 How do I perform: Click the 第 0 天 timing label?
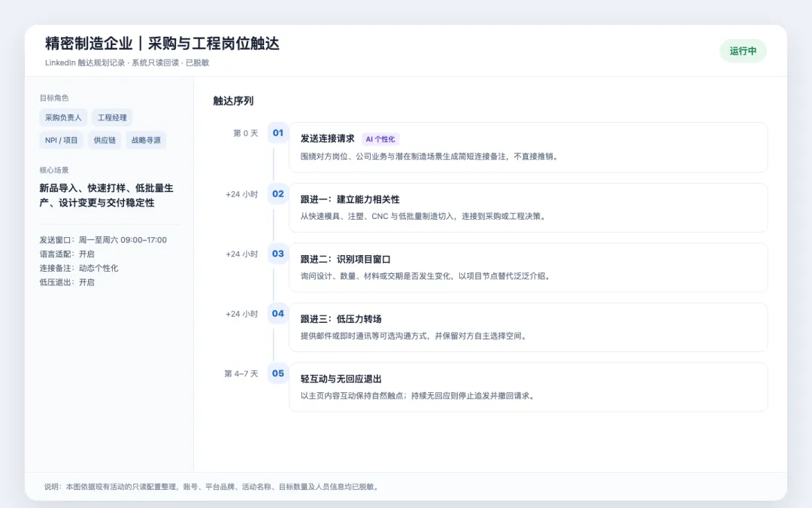(x=245, y=133)
